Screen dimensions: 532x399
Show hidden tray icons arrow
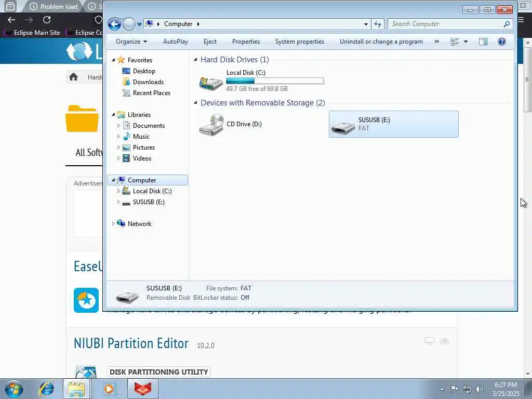tap(442, 389)
